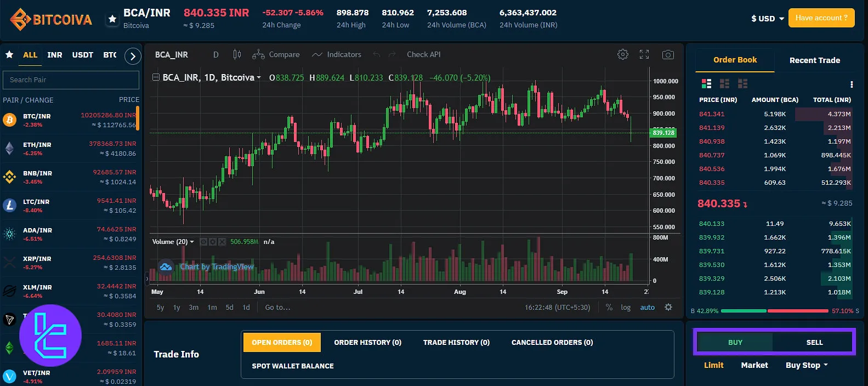Expand the Buy Stop order type dropdown

click(x=807, y=365)
